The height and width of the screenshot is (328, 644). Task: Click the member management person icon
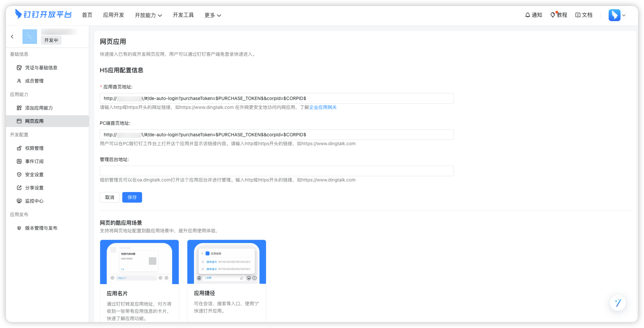coord(19,81)
